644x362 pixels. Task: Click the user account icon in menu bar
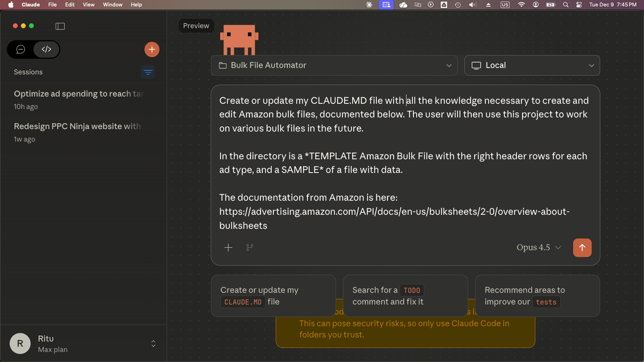click(x=536, y=5)
